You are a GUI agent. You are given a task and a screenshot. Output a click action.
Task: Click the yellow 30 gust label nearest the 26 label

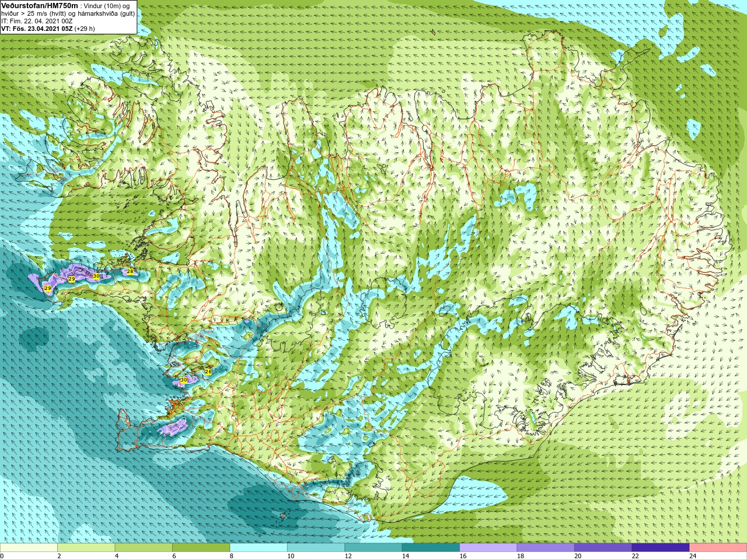point(183,380)
